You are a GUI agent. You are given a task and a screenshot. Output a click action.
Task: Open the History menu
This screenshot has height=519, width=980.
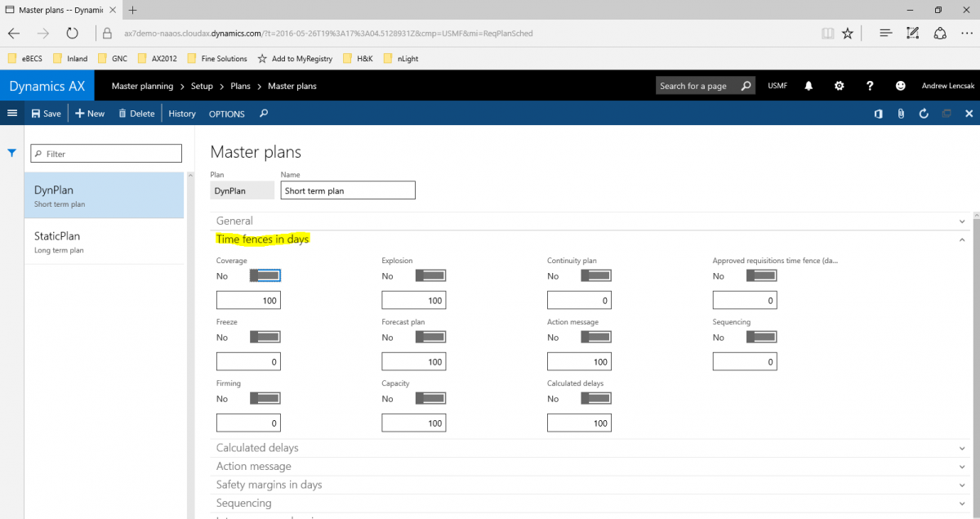click(182, 114)
